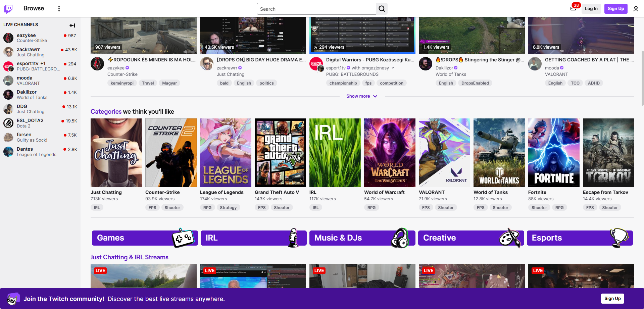This screenshot has height=309, width=644.
Task: Open eazykee stream thumbnail with 987 viewers
Action: 144,36
